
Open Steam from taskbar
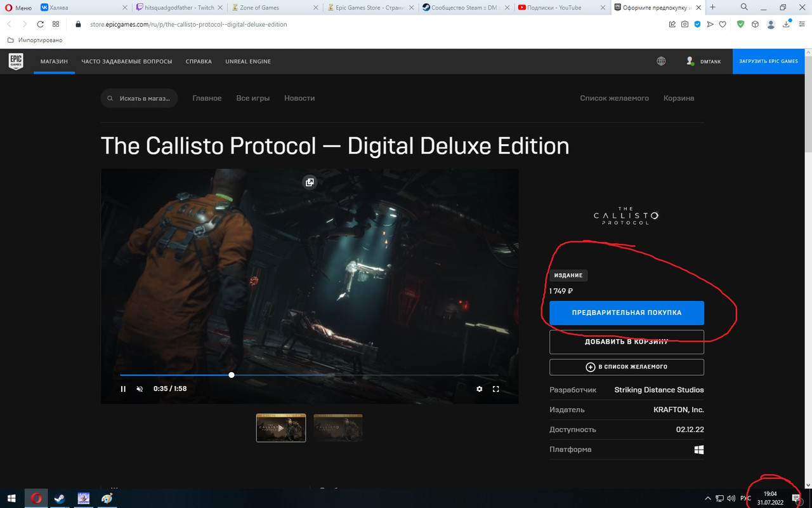60,498
